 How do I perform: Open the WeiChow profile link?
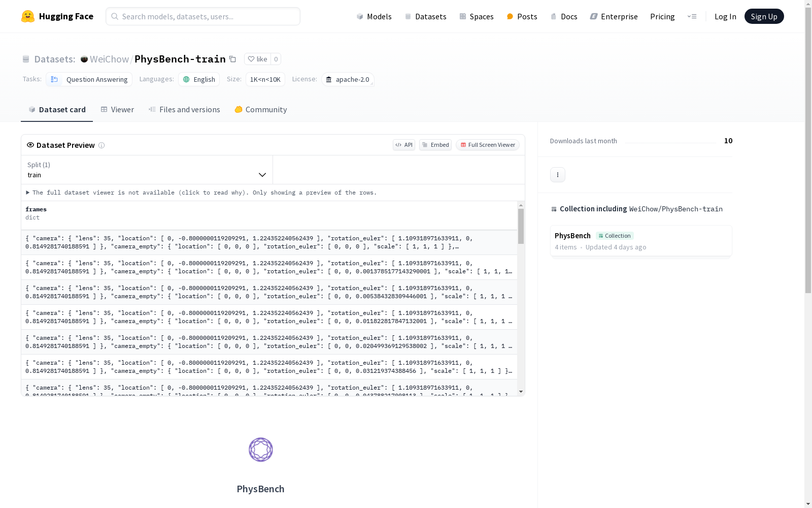109,59
